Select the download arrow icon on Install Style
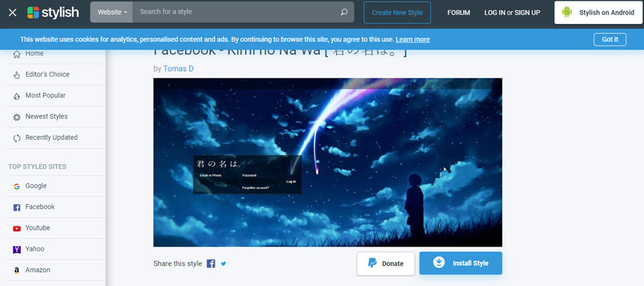644x286 pixels. pos(439,263)
